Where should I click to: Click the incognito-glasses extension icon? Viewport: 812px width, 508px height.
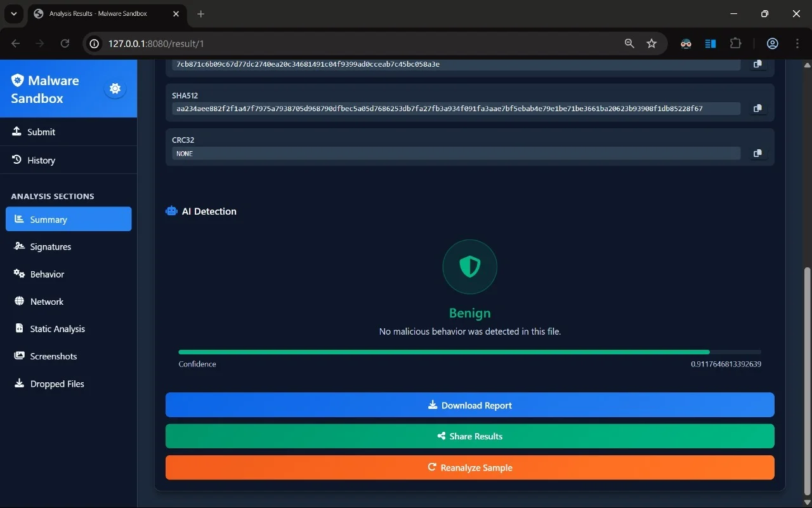point(686,43)
